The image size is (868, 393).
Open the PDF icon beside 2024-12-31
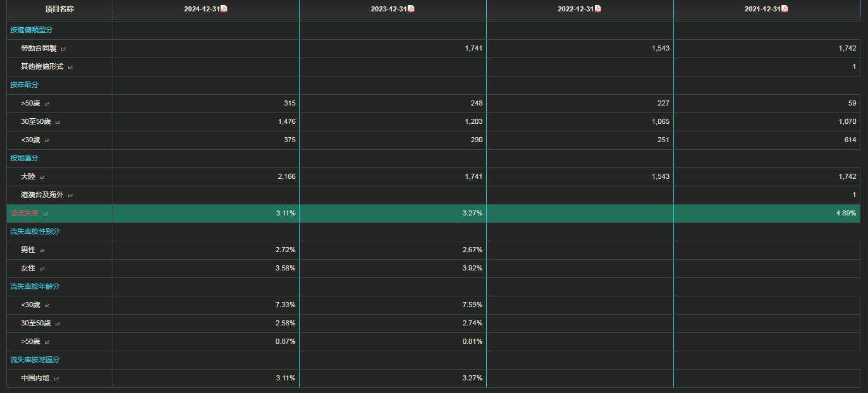click(224, 9)
